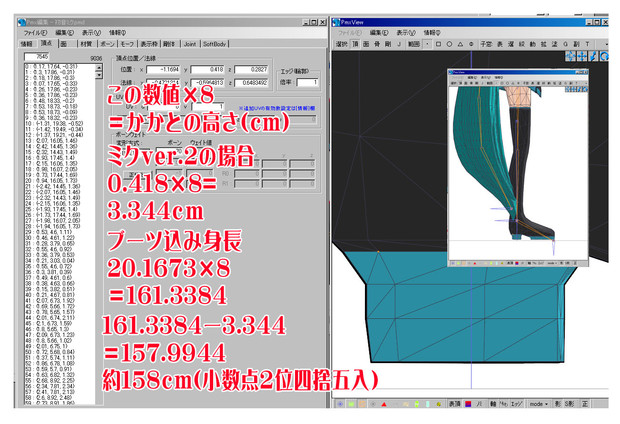Open 編集 menu in Pmx編集 window
The image size is (620, 424).
click(64, 32)
